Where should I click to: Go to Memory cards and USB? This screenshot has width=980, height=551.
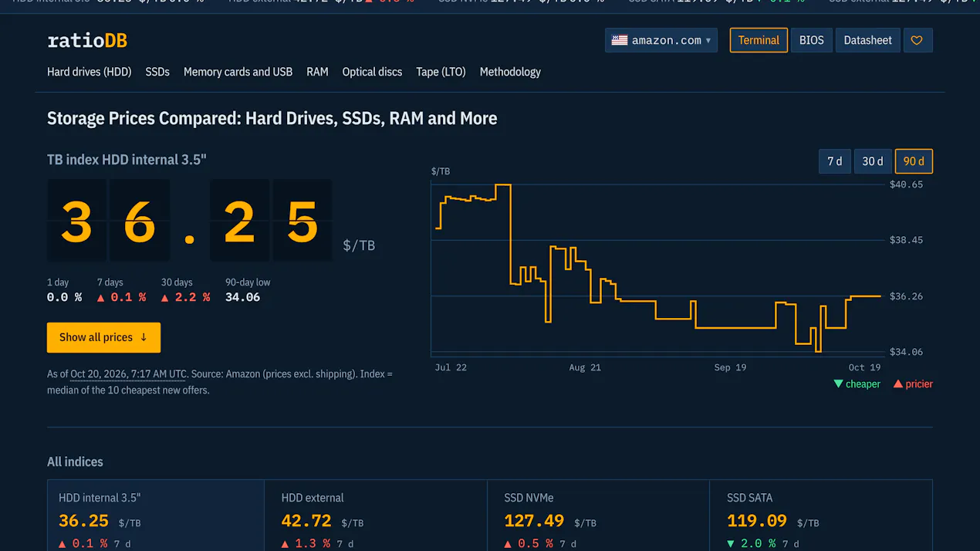238,72
